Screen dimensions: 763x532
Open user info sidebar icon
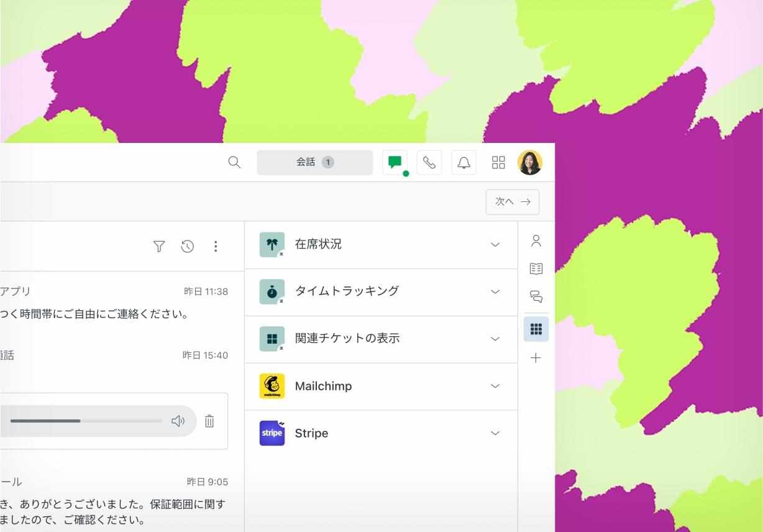click(x=536, y=241)
